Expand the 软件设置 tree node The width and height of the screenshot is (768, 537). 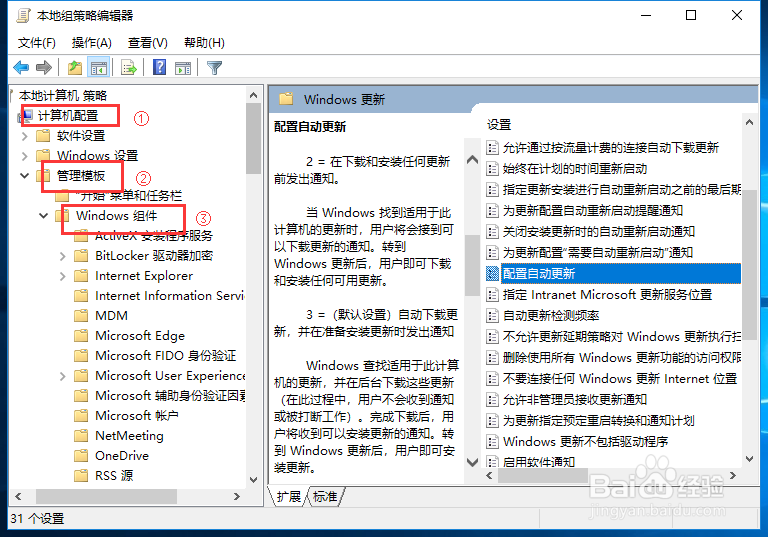tap(24, 136)
